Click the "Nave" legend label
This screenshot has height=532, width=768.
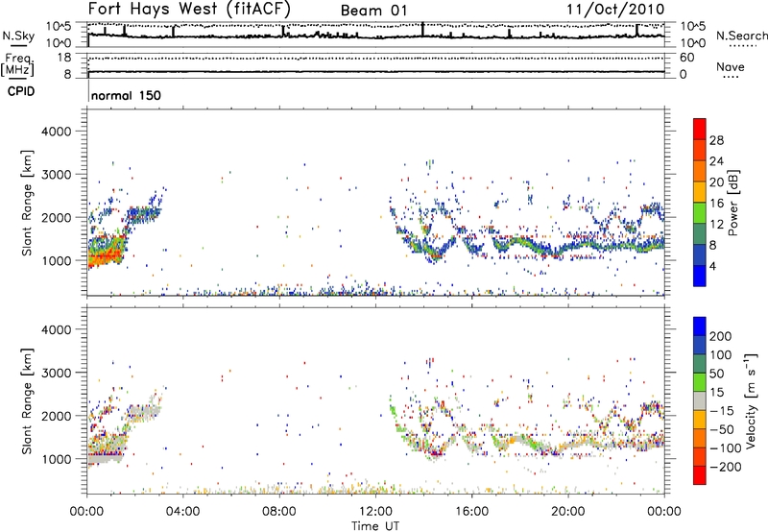[730, 66]
